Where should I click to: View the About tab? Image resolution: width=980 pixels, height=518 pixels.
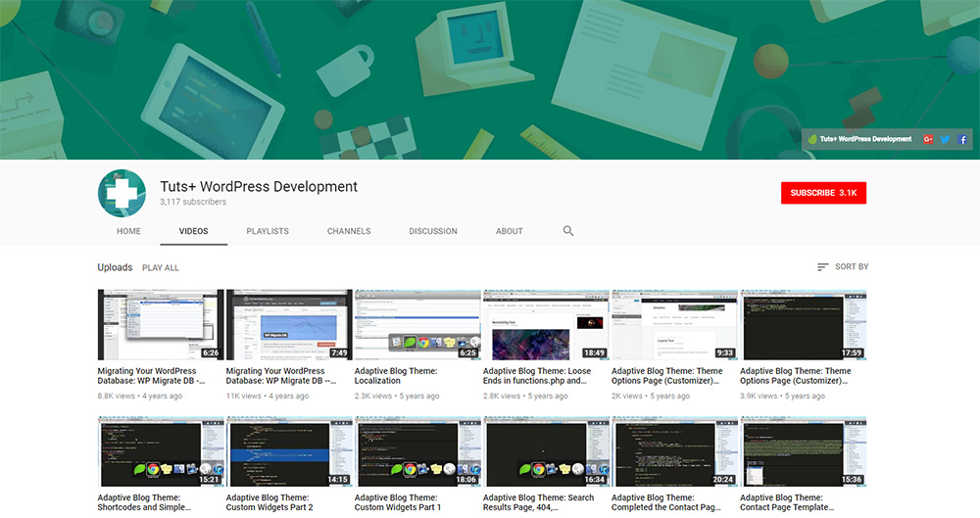coord(510,231)
